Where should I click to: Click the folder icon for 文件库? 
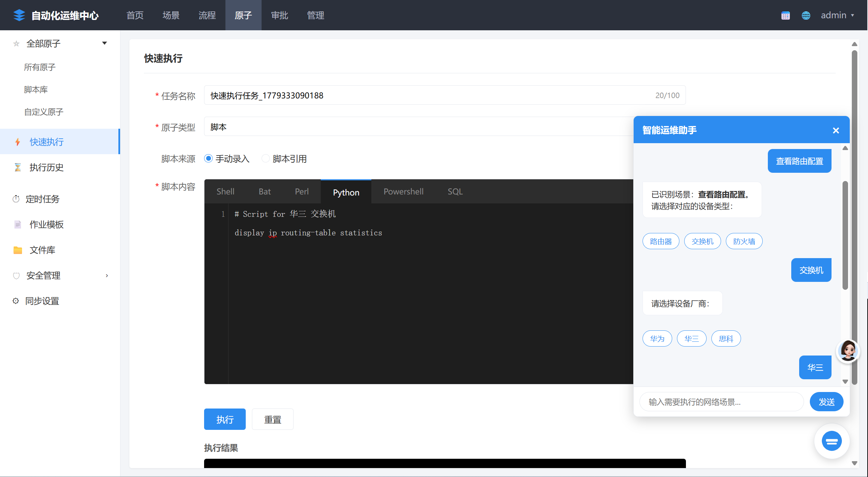coord(18,250)
